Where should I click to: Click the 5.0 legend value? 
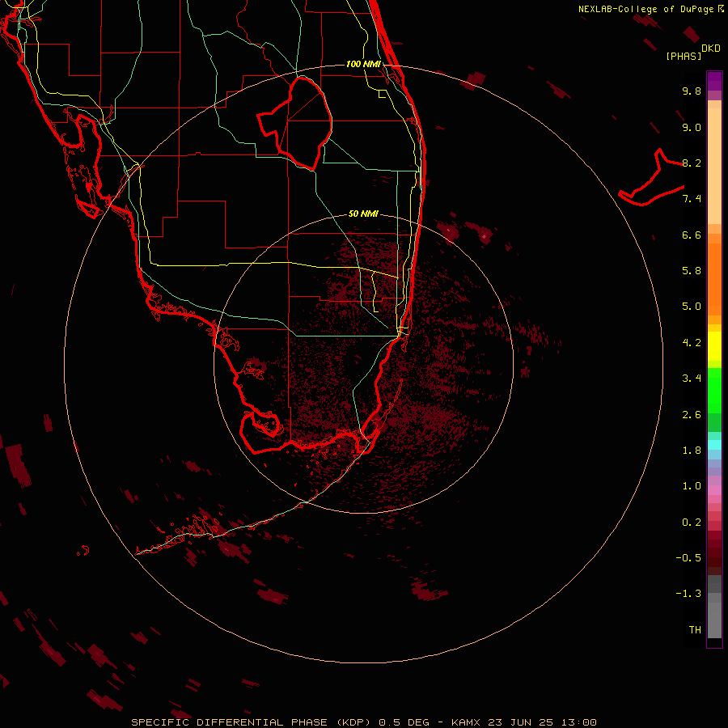(692, 307)
